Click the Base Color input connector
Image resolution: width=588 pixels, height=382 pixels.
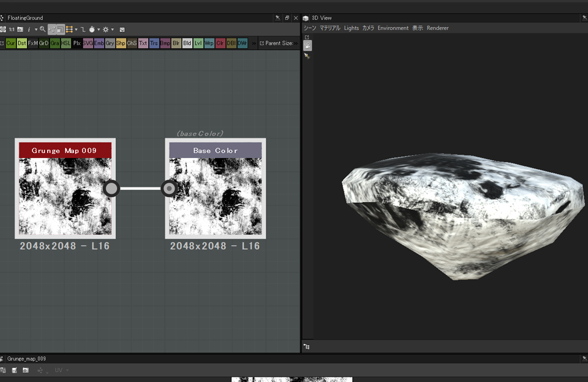tap(169, 188)
